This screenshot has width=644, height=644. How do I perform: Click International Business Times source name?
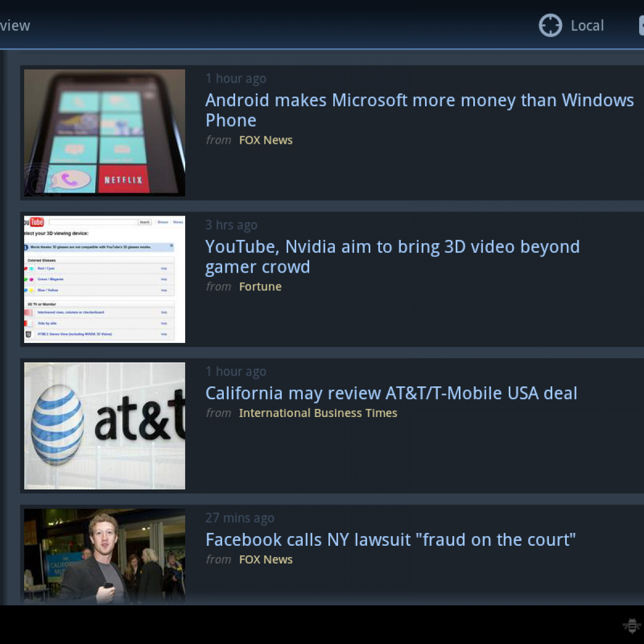318,413
